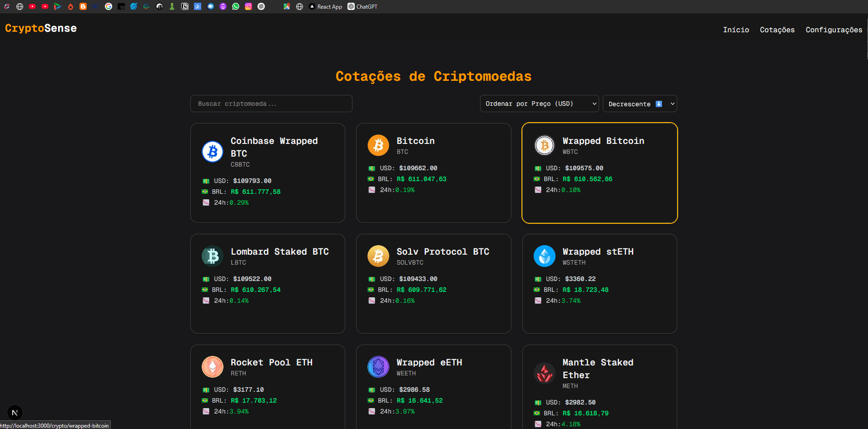Viewport: 868px width, 429px height.
Task: Click the Bitcoin coin icon
Action: (378, 145)
